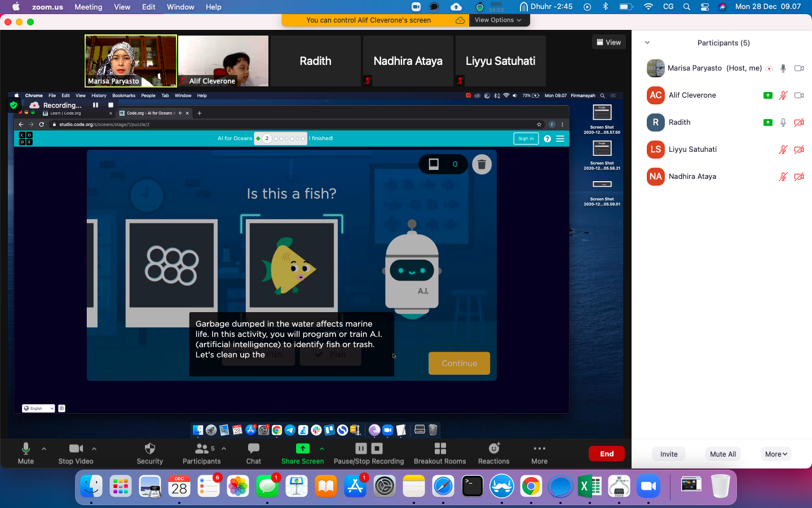Click help question mark on Code.org header

pyautogui.click(x=547, y=139)
